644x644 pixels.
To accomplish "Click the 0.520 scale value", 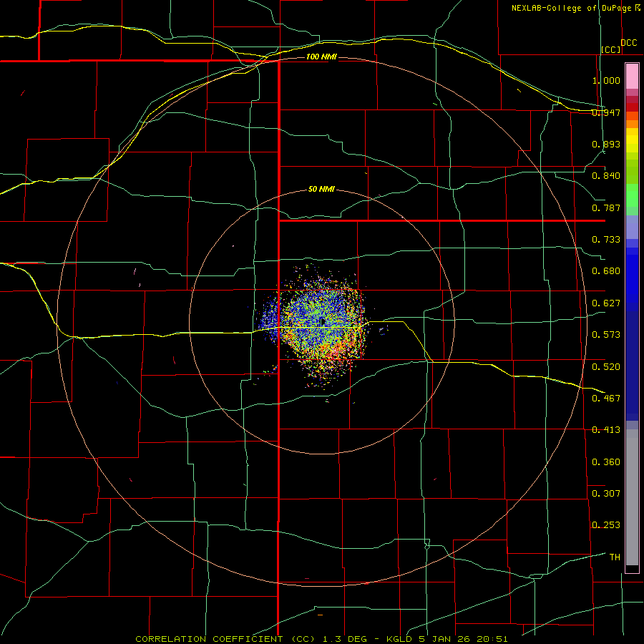I will click(606, 366).
